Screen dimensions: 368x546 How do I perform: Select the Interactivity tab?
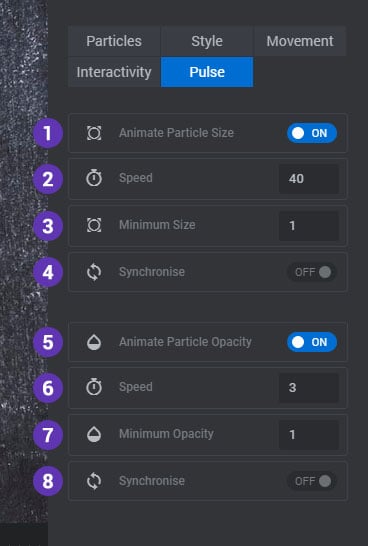pos(114,72)
